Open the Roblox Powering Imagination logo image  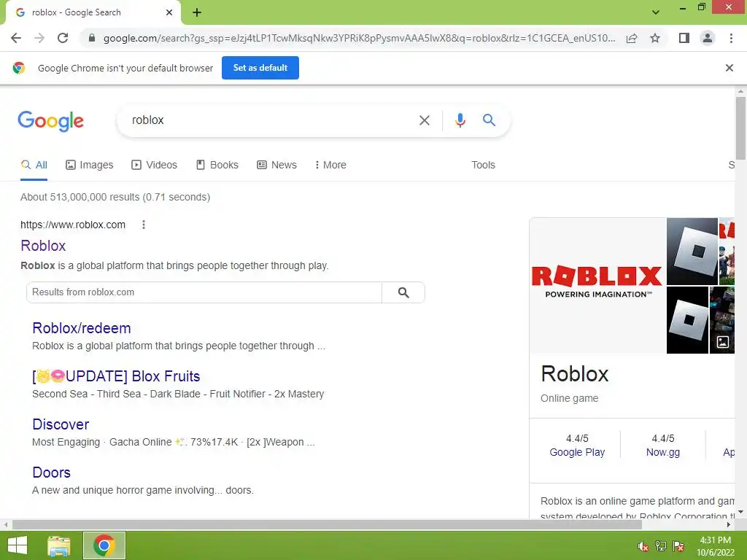[x=597, y=286]
